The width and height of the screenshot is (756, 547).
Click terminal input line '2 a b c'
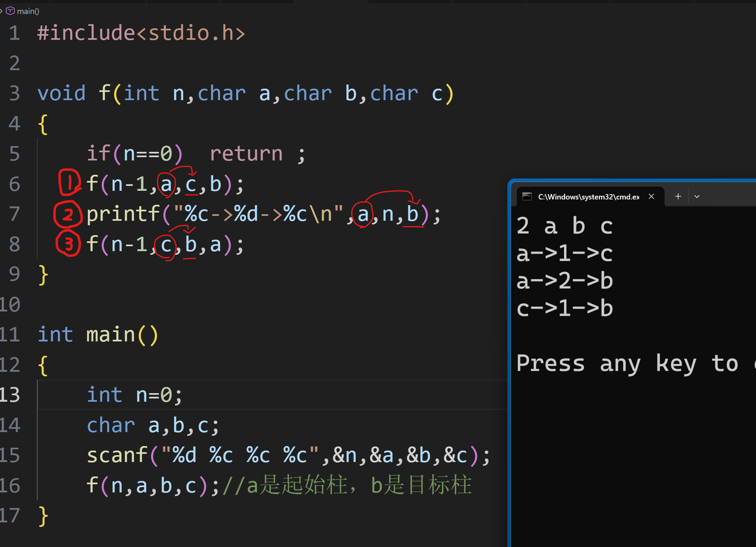point(565,227)
